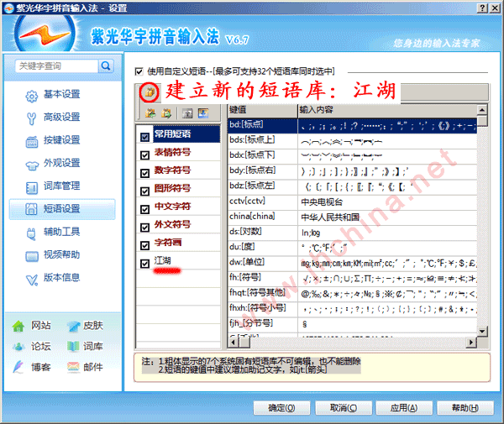
Task: Click the 帮助(H) button
Action: (465, 408)
